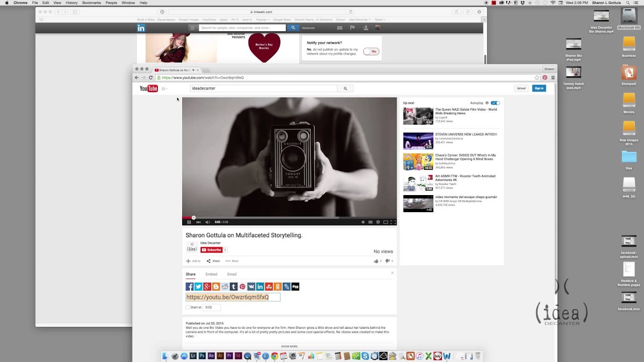Share the video on Facebook
Viewport: 644px width, 362px height.
[x=190, y=287]
